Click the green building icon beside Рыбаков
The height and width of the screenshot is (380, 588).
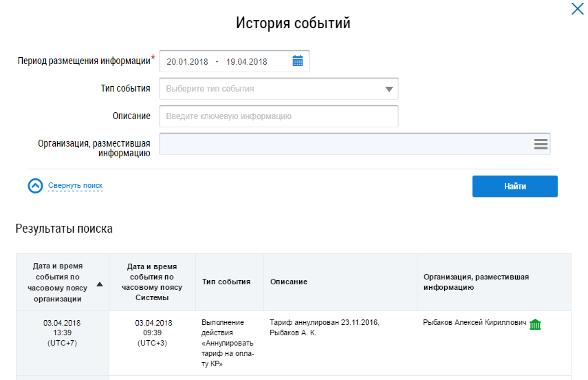tap(535, 324)
